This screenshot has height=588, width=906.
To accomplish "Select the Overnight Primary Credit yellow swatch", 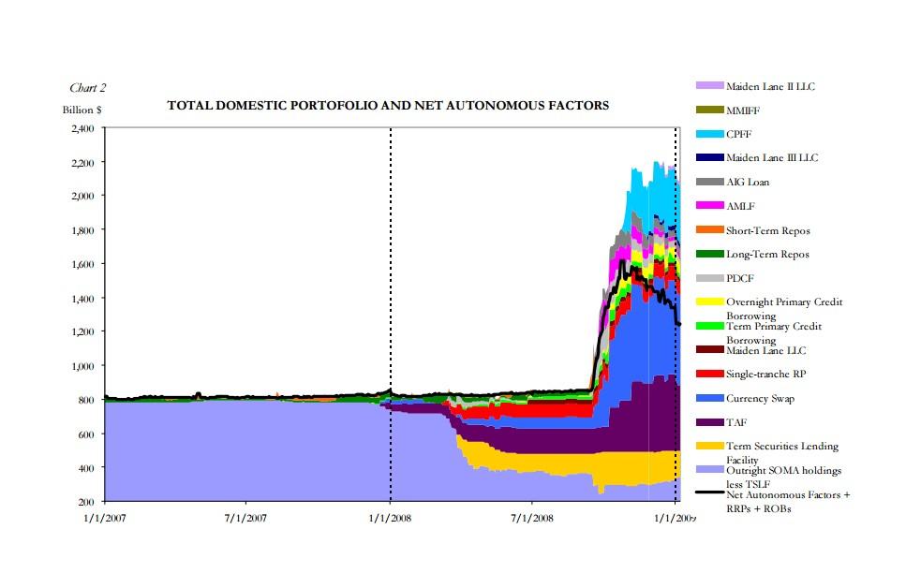I will click(709, 301).
